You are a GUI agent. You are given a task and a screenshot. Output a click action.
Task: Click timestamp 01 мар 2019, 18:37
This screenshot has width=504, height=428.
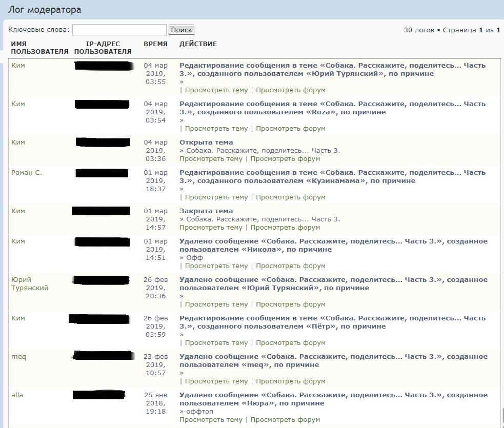click(x=155, y=181)
